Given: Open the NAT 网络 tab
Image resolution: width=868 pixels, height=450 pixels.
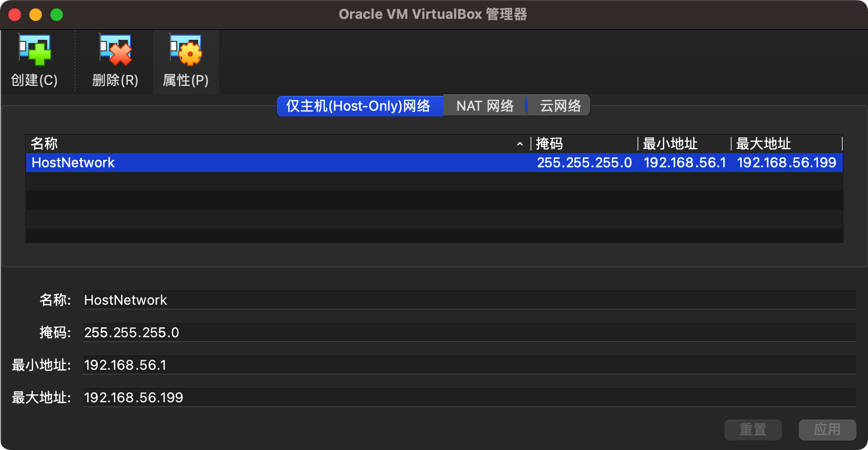Looking at the screenshot, I should point(485,106).
